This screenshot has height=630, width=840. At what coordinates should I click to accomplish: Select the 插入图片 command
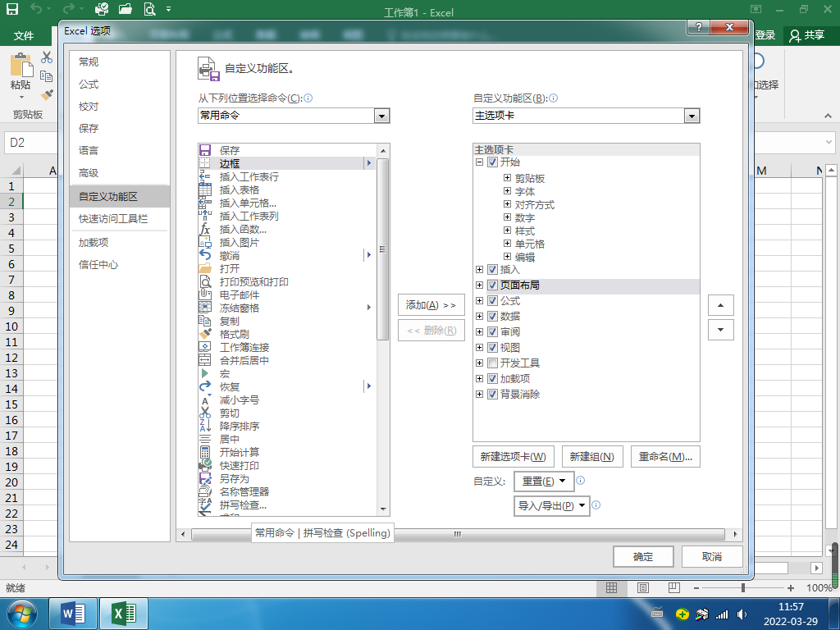(x=286, y=243)
